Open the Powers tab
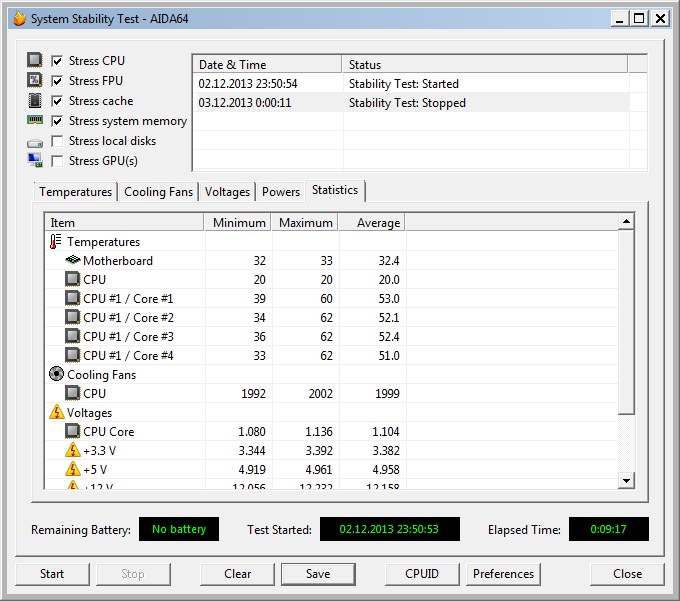Image resolution: width=680 pixels, height=601 pixels. coord(281,192)
